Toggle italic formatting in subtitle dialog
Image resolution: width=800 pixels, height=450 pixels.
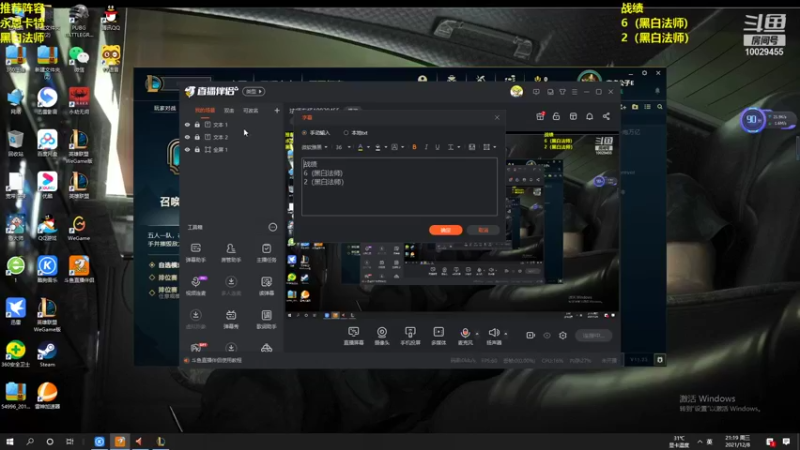[426, 147]
